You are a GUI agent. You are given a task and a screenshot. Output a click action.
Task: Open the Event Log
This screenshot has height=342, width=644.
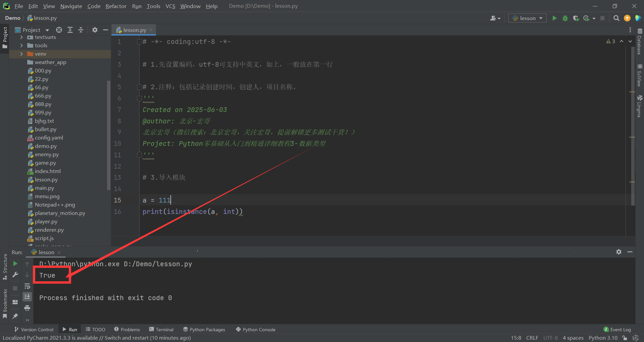tap(617, 330)
